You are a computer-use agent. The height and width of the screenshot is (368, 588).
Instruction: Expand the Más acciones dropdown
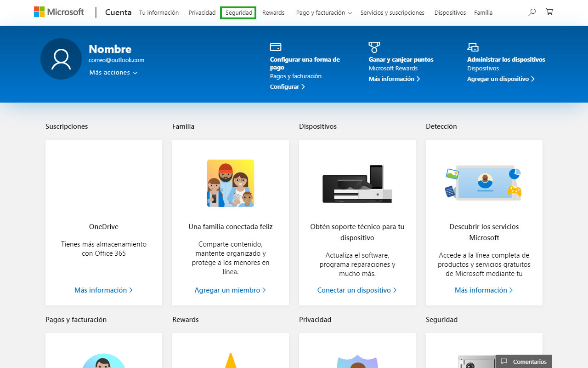click(113, 73)
